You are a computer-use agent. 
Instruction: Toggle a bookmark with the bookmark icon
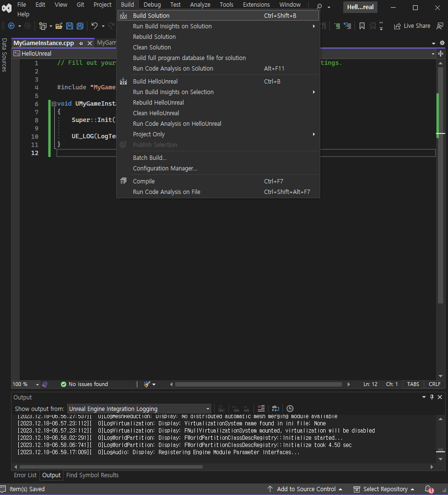point(362,26)
